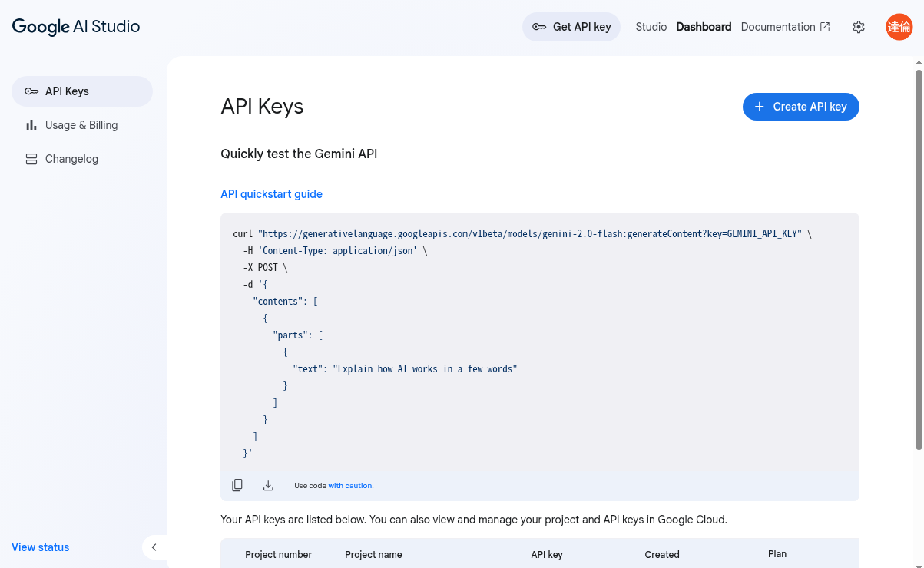Click the Create API key button
Screen dimensions: 924x568
coord(801,107)
